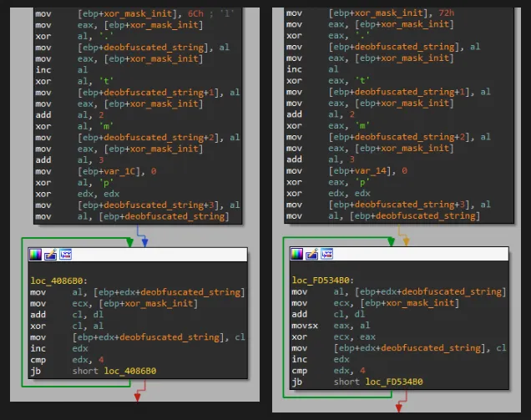The height and width of the screenshot is (420, 531).
Task: Select the "xor al, 'm'" instruction
Action: tap(74, 126)
